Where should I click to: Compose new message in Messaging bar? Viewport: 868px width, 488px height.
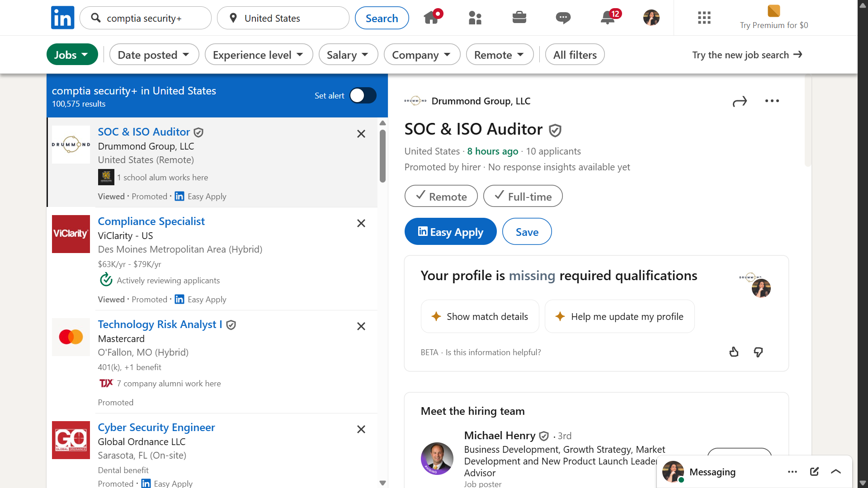[814, 472]
